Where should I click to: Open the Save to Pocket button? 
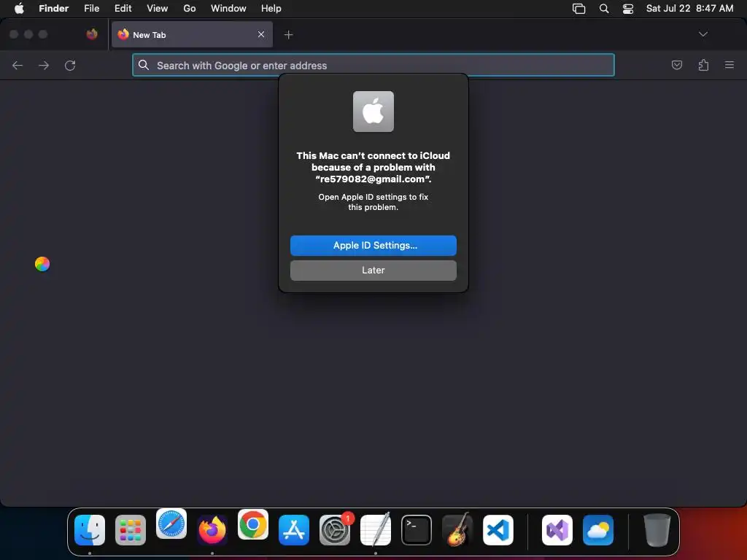point(676,65)
